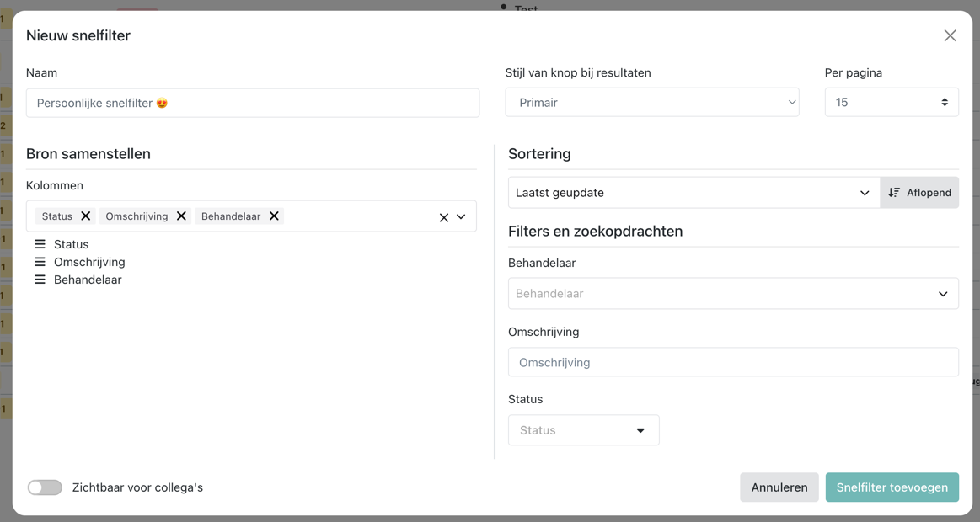Toggle Zichtbaar voor collega's switch
Image resolution: width=980 pixels, height=522 pixels.
click(x=45, y=487)
